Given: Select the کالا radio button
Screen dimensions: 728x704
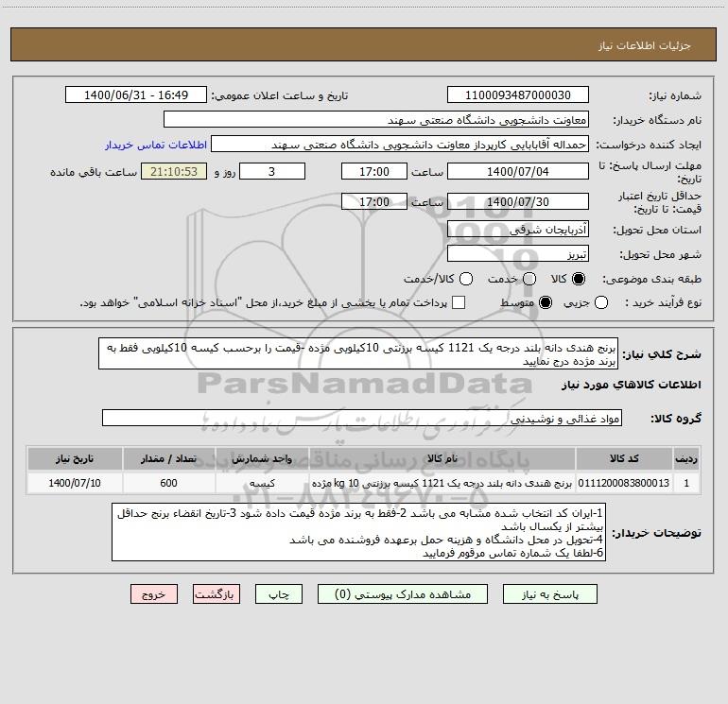Looking at the screenshot, I should pos(579,279).
